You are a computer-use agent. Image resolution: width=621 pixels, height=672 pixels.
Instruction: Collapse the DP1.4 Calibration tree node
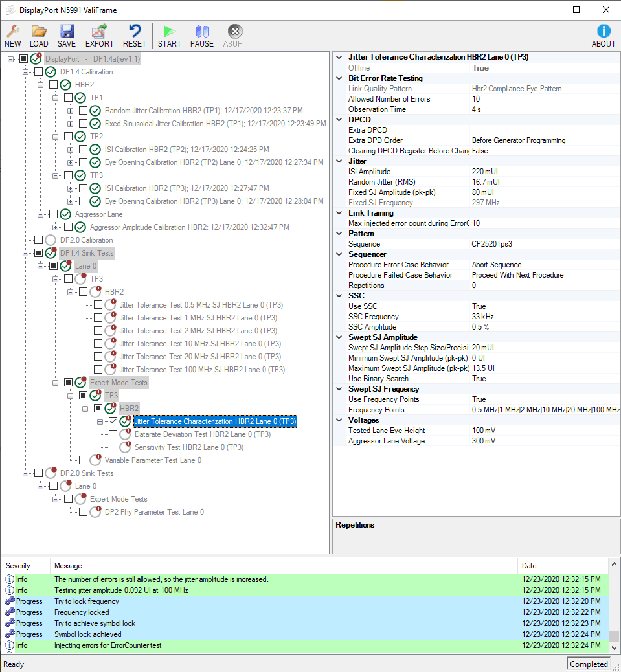[x=26, y=72]
